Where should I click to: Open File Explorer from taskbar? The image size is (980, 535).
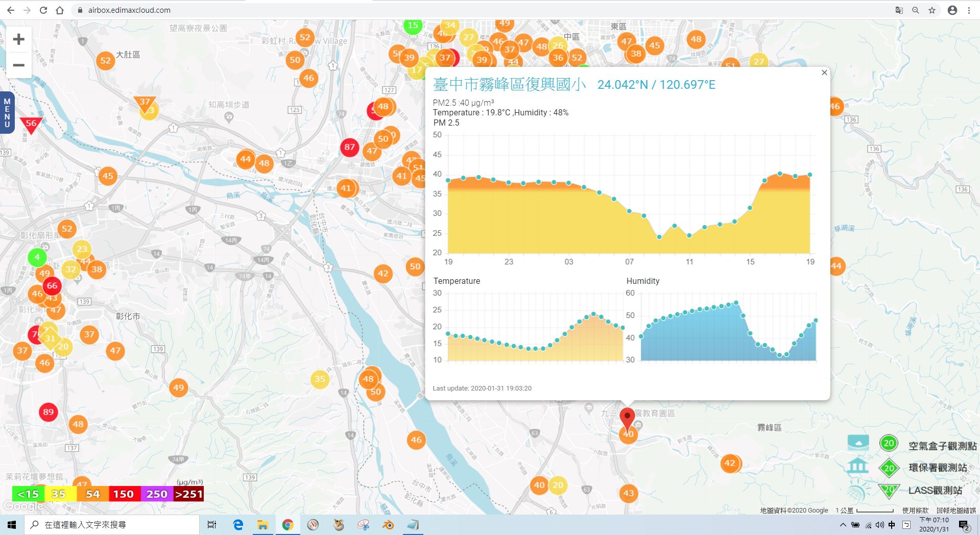pyautogui.click(x=262, y=525)
